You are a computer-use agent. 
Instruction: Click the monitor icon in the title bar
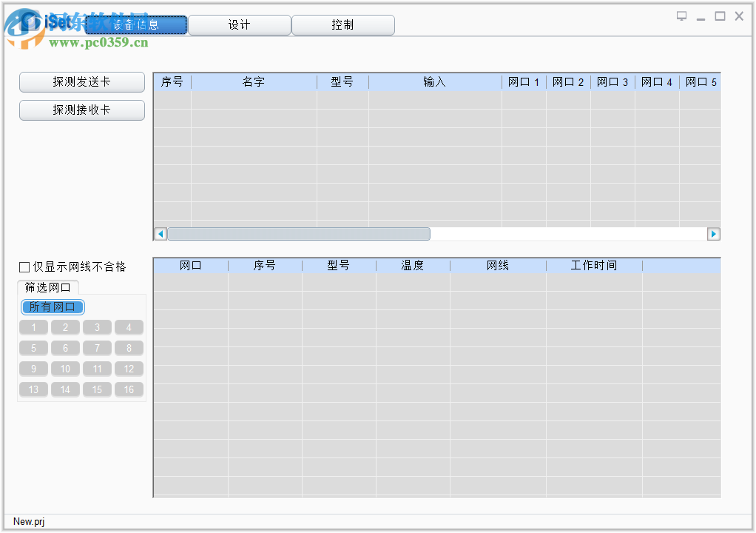pos(681,15)
